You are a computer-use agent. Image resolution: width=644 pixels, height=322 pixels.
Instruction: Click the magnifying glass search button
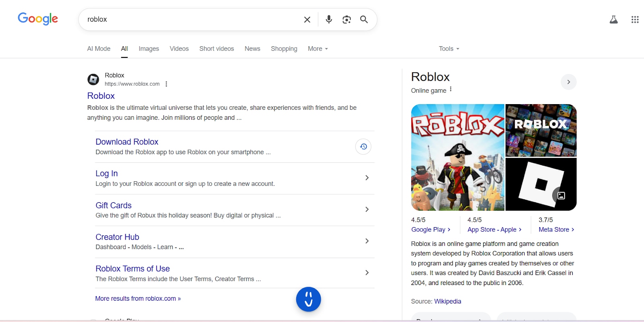364,19
